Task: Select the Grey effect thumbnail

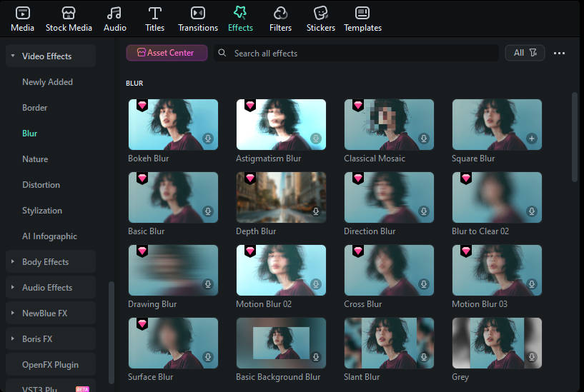Action: [x=498, y=343]
